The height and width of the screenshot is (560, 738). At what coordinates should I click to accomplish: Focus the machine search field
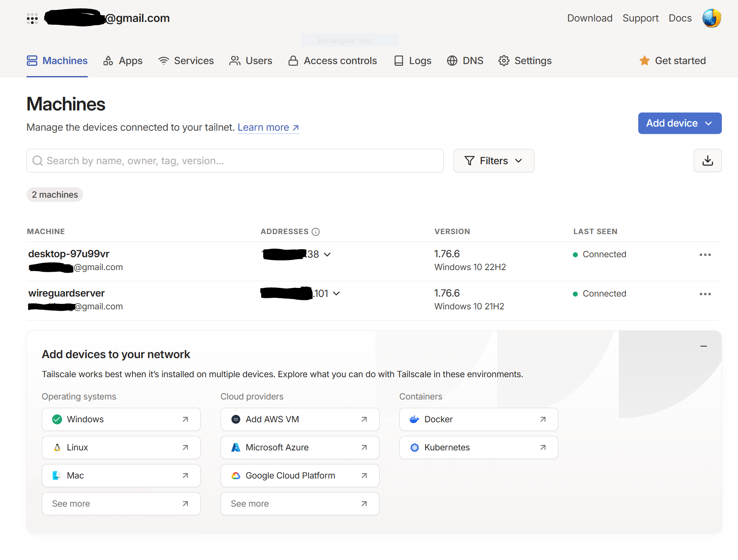[235, 160]
